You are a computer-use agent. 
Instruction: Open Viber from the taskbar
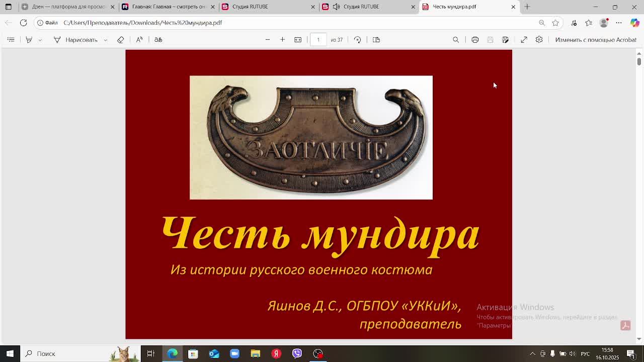(x=297, y=353)
